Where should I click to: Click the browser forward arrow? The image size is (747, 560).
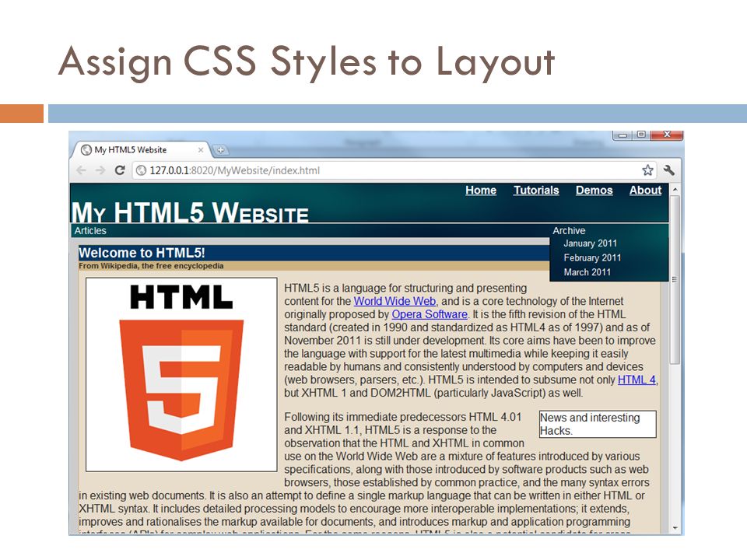tap(100, 170)
